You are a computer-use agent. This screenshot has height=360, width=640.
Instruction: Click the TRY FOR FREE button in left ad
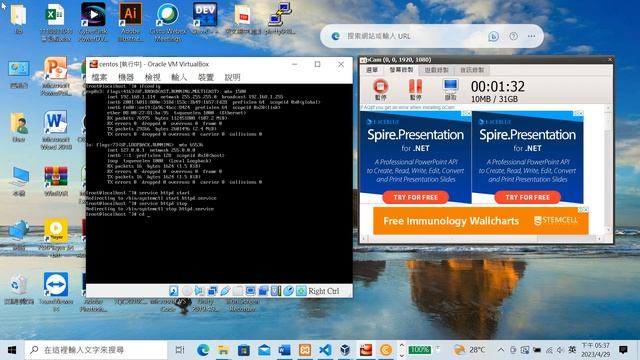pos(416,197)
